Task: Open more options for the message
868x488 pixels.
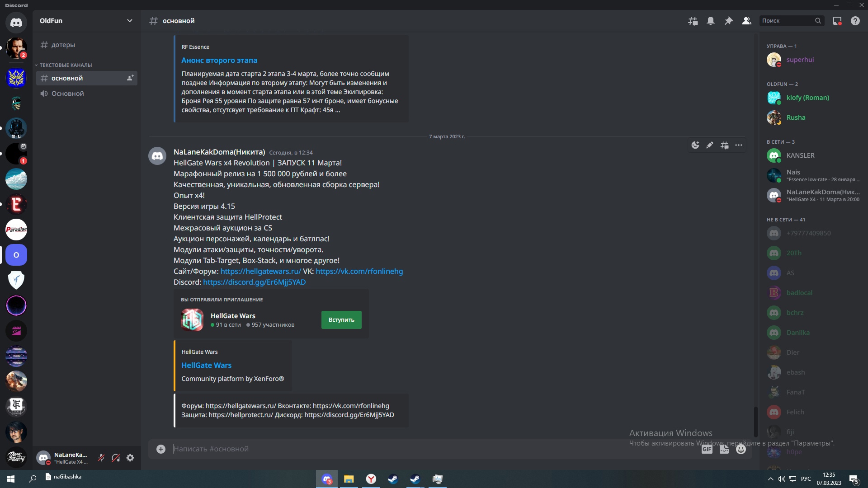Action: [739, 145]
